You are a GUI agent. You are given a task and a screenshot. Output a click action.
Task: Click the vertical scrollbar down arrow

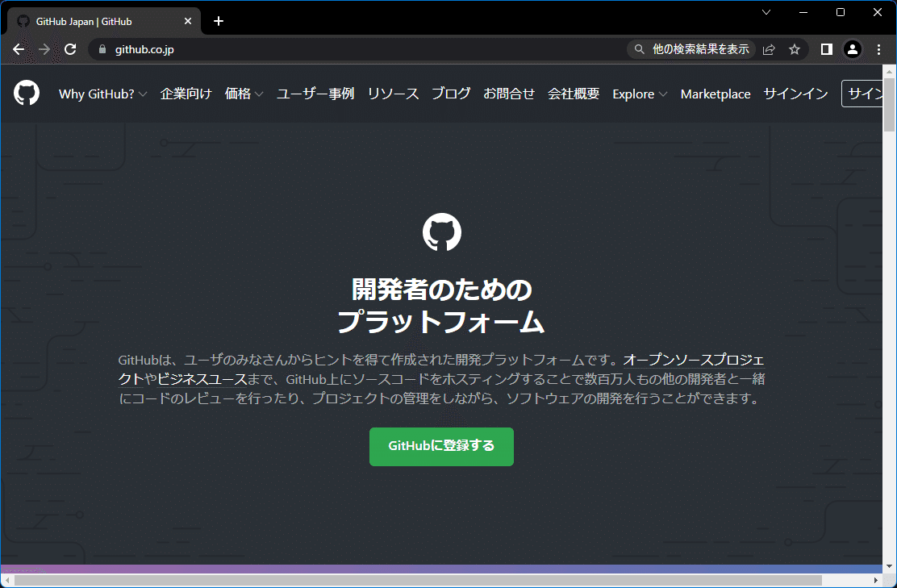[889, 566]
